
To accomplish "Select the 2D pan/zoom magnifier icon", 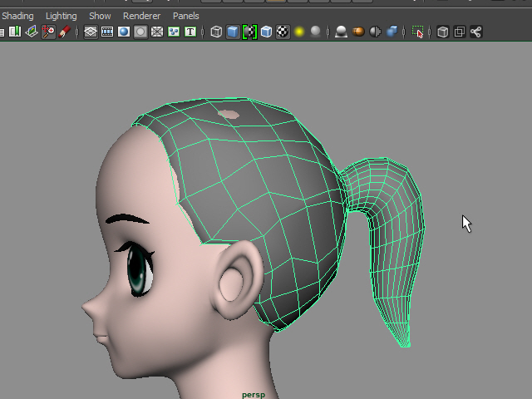I will pyautogui.click(x=49, y=32).
